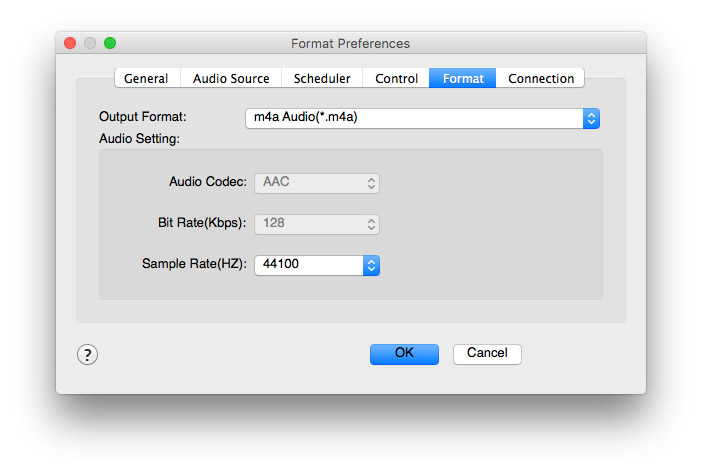This screenshot has width=702, height=474.
Task: Click the Audio Setting section label
Action: click(139, 138)
